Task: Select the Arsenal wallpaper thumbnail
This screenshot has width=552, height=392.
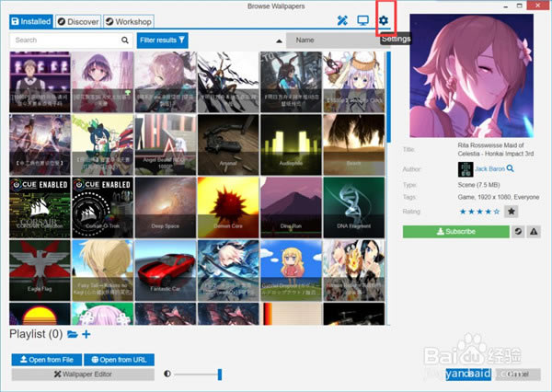Action: point(228,144)
